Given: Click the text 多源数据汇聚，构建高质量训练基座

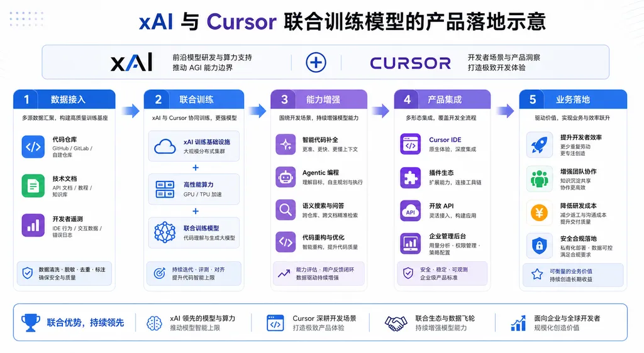Looking at the screenshot, I should 65,117.
